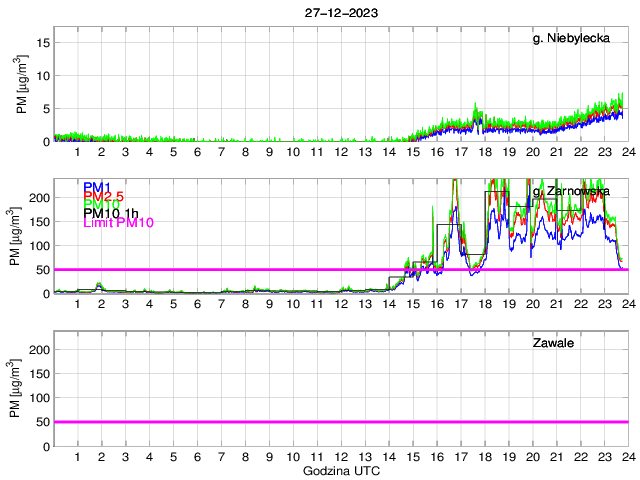The image size is (640, 480).
Task: Click the magenta limit line in Zawale chart
Action: (340, 422)
